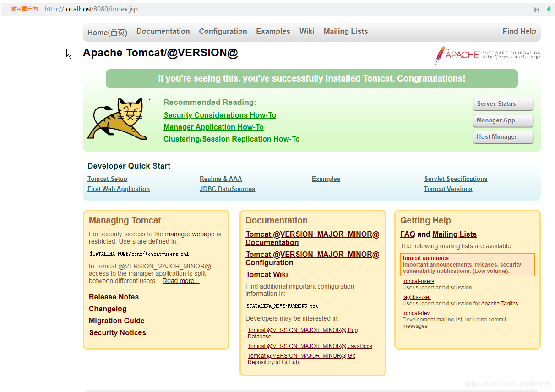The width and height of the screenshot is (555, 392).
Task: Open the Tomcat Wiki link
Action: (x=267, y=274)
